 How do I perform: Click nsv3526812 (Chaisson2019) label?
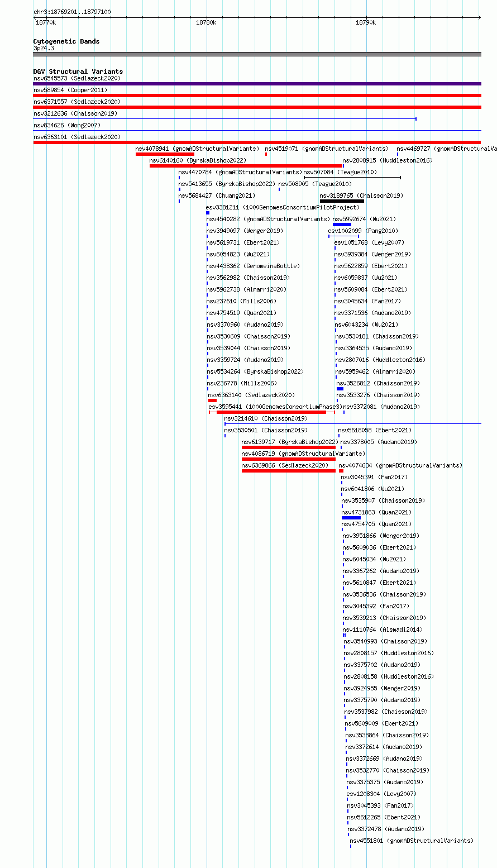click(378, 383)
